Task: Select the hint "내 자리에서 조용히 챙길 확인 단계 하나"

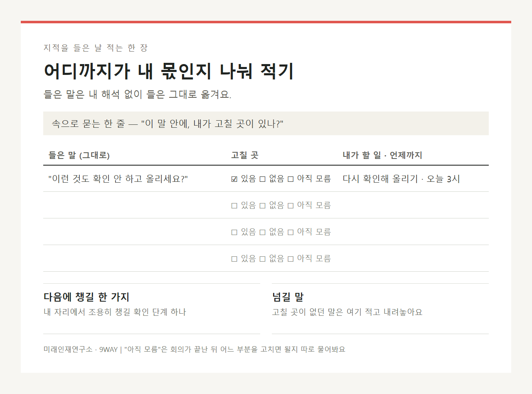Action: point(115,312)
